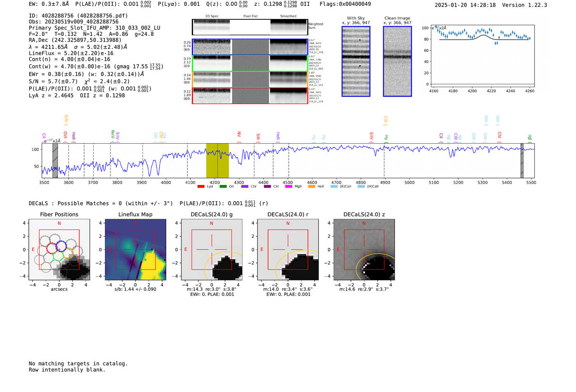576x392 pixels.
Task: Click the orange HeII legend swatch
Action: 312,186
